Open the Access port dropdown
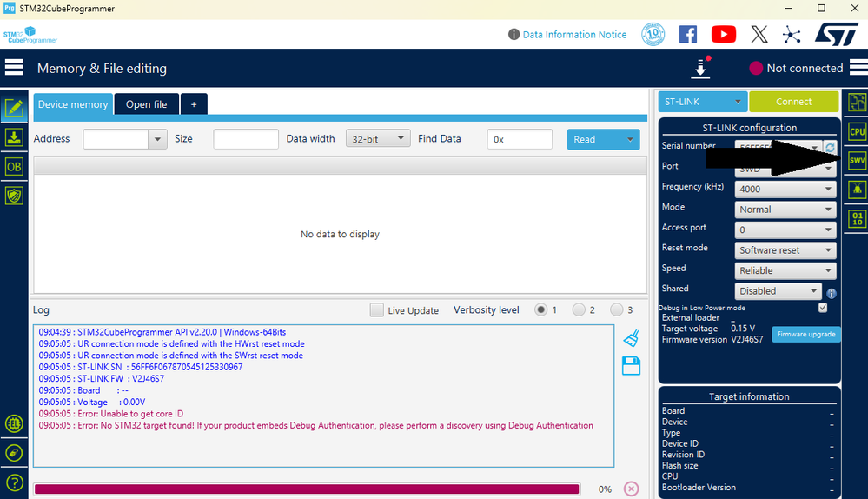The image size is (868, 499). 785,230
